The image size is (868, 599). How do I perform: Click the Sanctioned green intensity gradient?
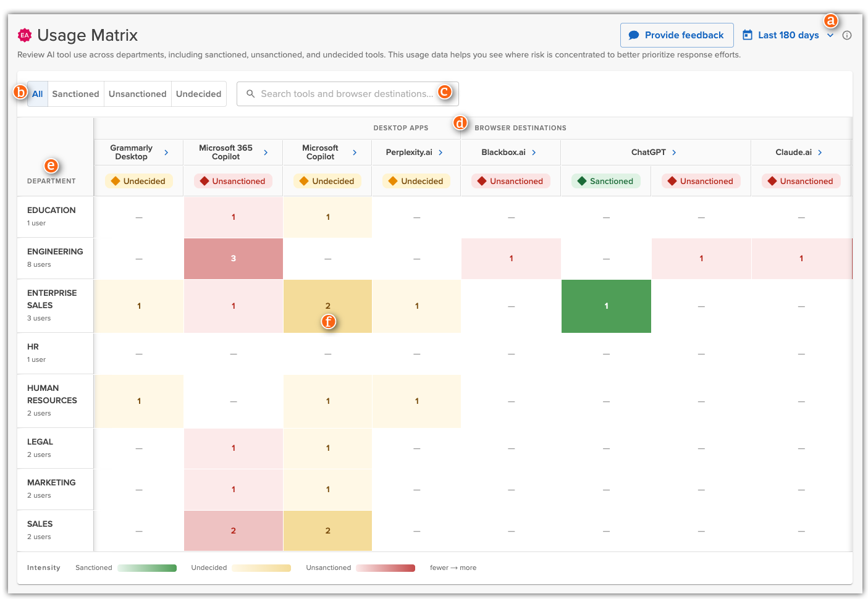click(147, 568)
